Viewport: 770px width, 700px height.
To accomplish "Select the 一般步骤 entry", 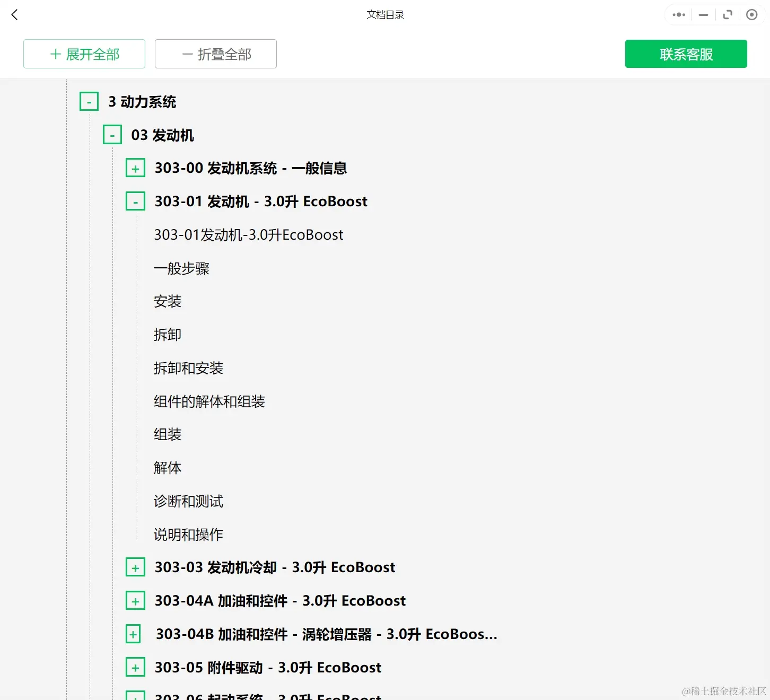I will 181,268.
